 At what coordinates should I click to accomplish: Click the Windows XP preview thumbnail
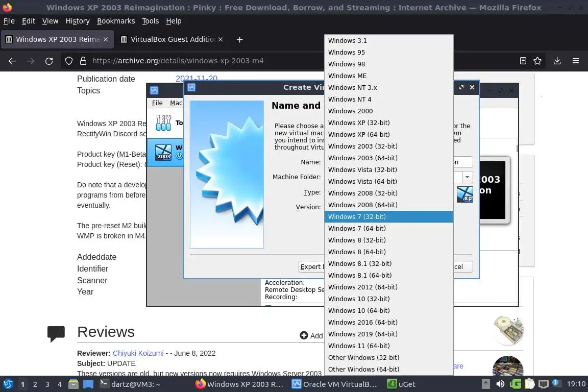[x=464, y=194]
